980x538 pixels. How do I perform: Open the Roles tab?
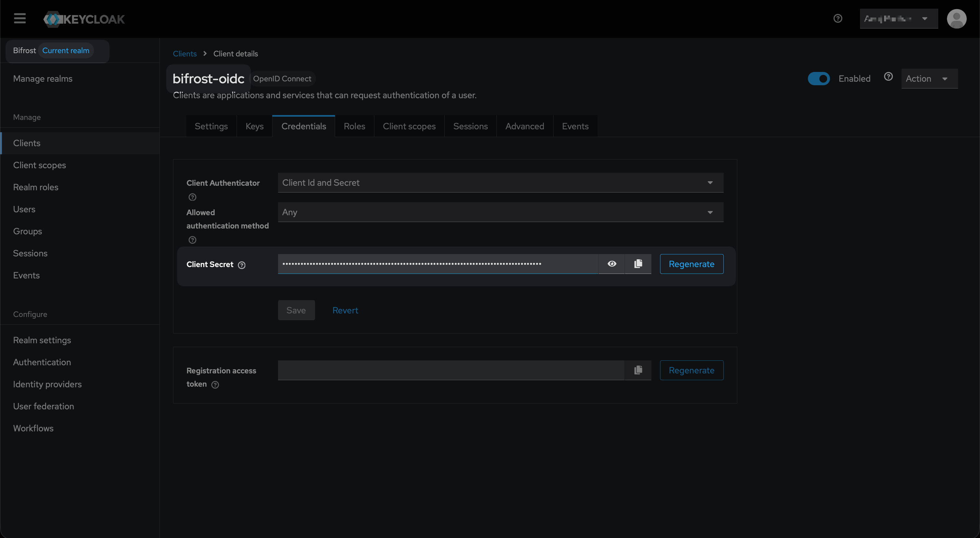pyautogui.click(x=354, y=126)
